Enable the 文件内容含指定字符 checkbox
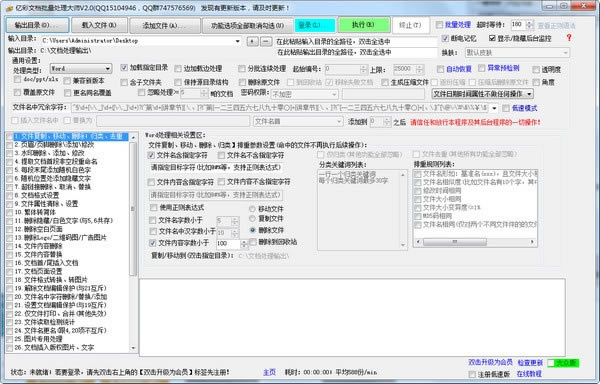 tap(151, 182)
